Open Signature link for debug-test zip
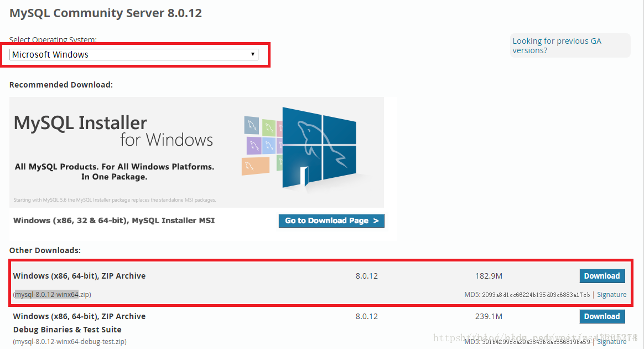644x349 pixels. pyautogui.click(x=611, y=342)
